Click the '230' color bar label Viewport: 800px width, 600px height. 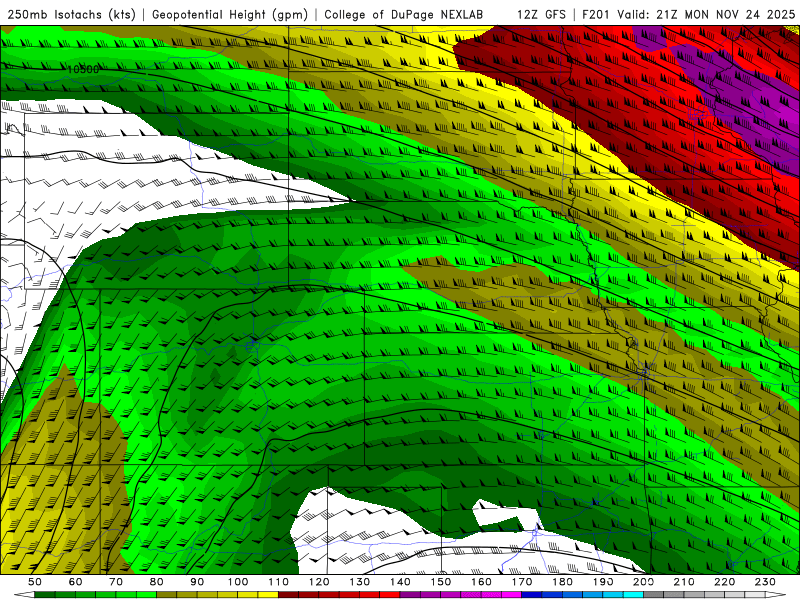coord(765,582)
